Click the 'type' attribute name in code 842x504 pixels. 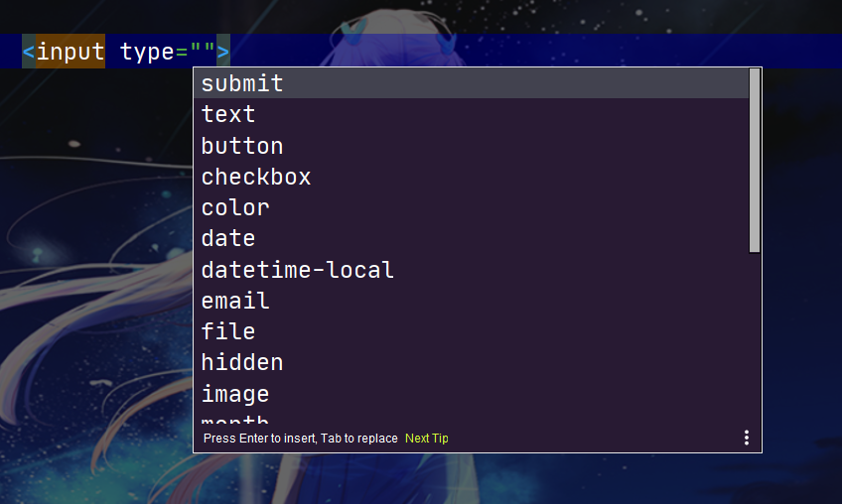pyautogui.click(x=147, y=52)
